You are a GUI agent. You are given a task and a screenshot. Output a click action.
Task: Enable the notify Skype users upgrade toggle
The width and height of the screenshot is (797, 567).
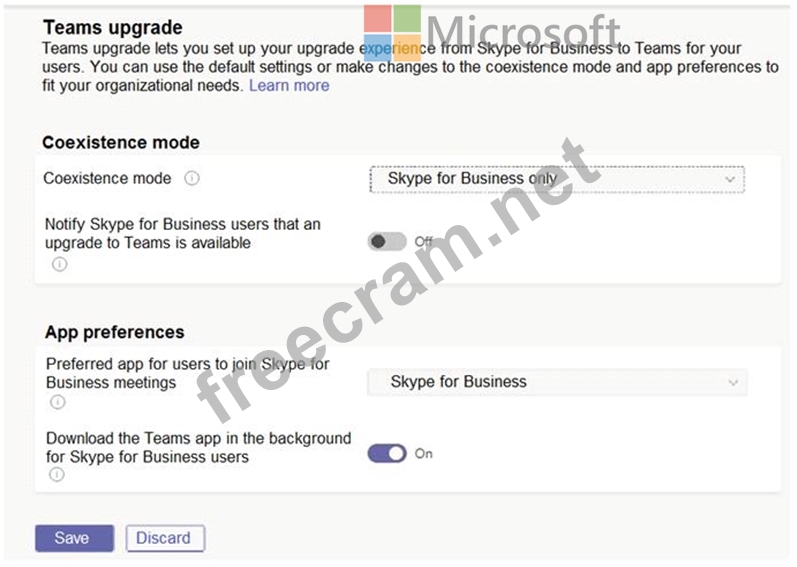coord(386,241)
